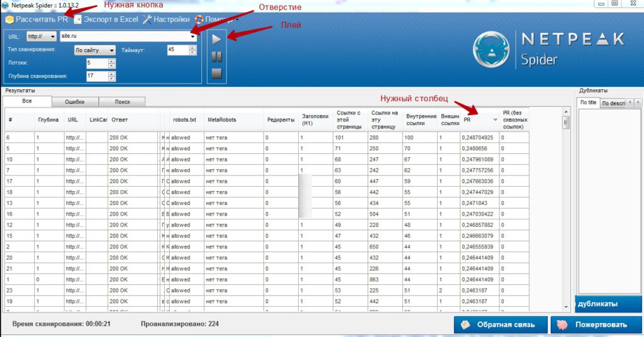
Task: Click the Ссылки на эту страницу header
Action: [x=386, y=120]
